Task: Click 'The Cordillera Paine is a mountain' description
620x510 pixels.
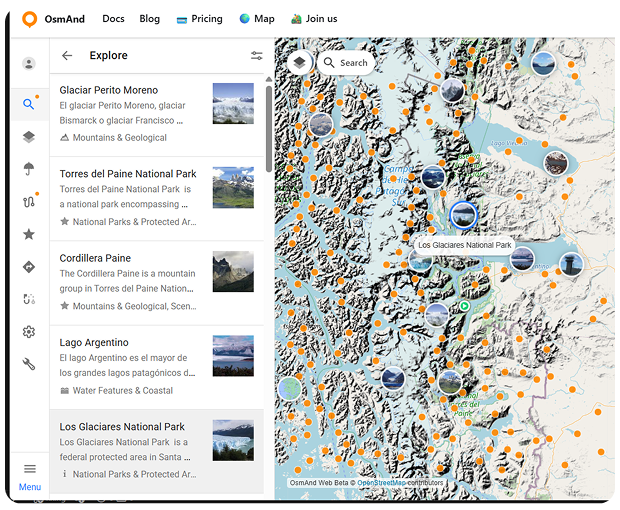Action: click(x=127, y=274)
